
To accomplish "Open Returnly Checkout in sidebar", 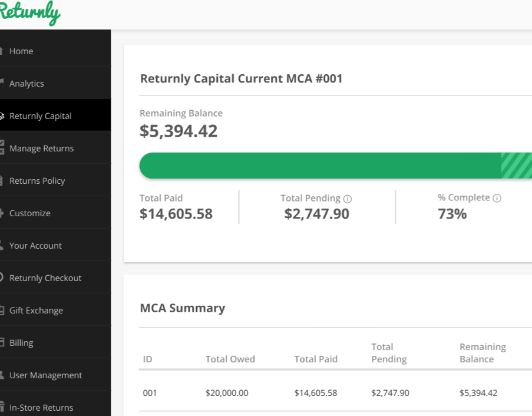I will coord(55,278).
